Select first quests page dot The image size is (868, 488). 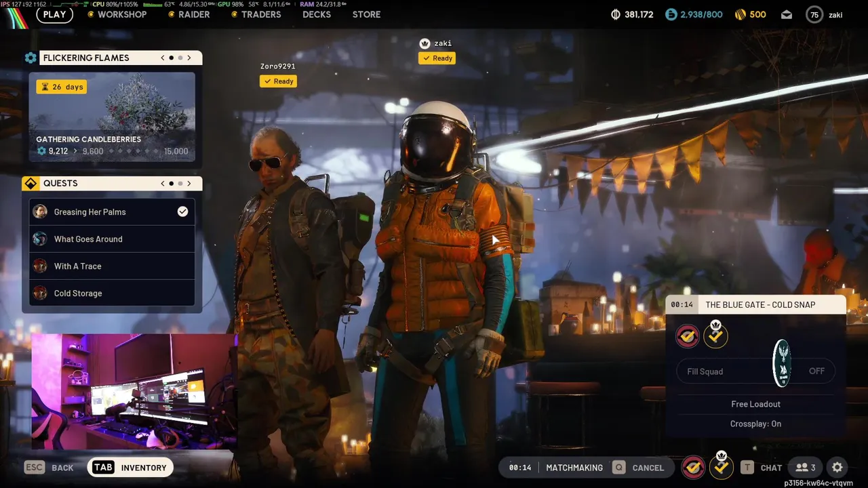click(x=172, y=183)
